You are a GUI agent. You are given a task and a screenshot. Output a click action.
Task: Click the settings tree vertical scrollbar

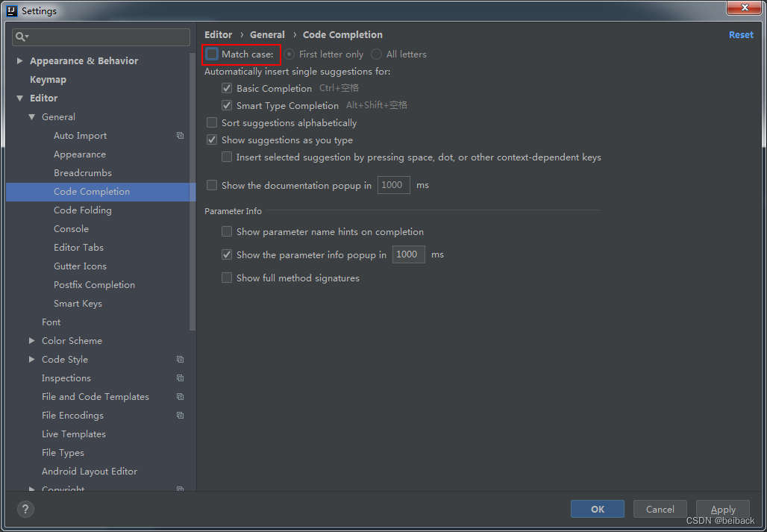click(x=192, y=191)
